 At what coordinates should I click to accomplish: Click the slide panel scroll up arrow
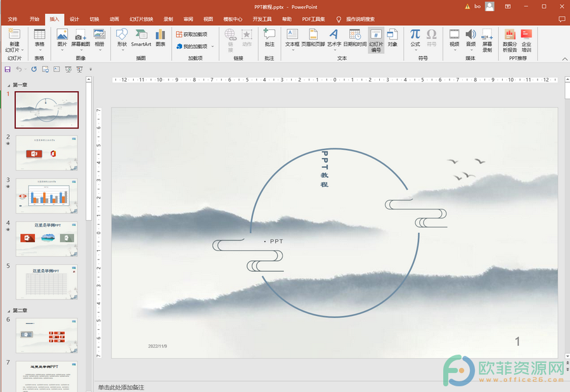[x=89, y=79]
